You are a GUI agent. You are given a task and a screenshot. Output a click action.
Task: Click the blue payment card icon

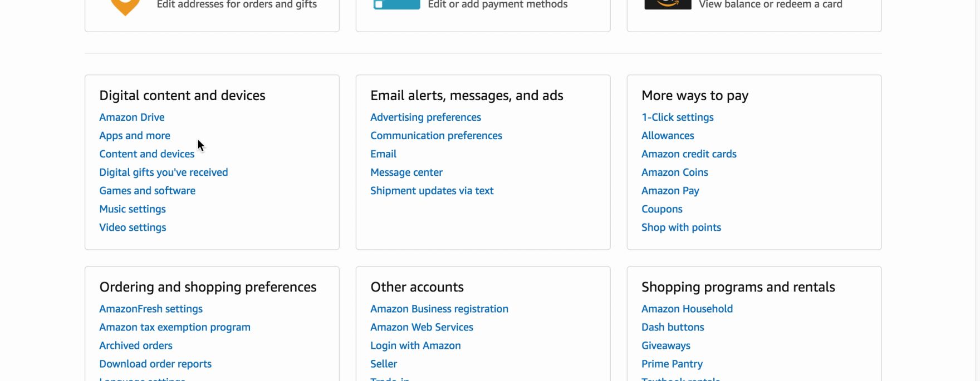pyautogui.click(x=396, y=4)
